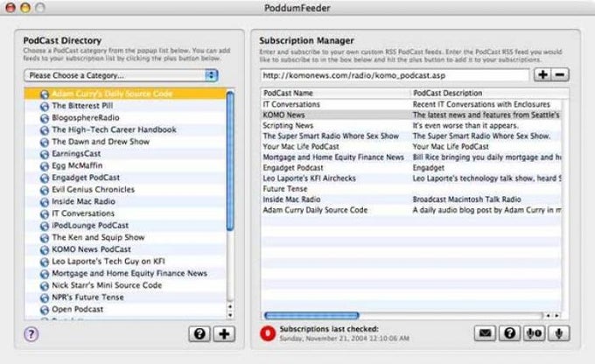Click It's even worse than it appears description
This screenshot has width=595, height=364.
click(x=465, y=125)
